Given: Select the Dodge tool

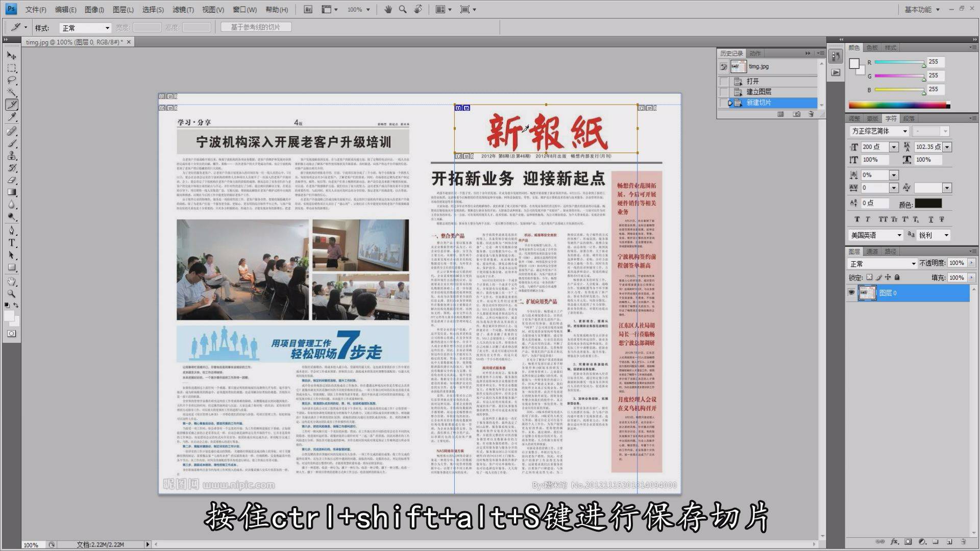Looking at the screenshot, I should pyautogui.click(x=11, y=217).
